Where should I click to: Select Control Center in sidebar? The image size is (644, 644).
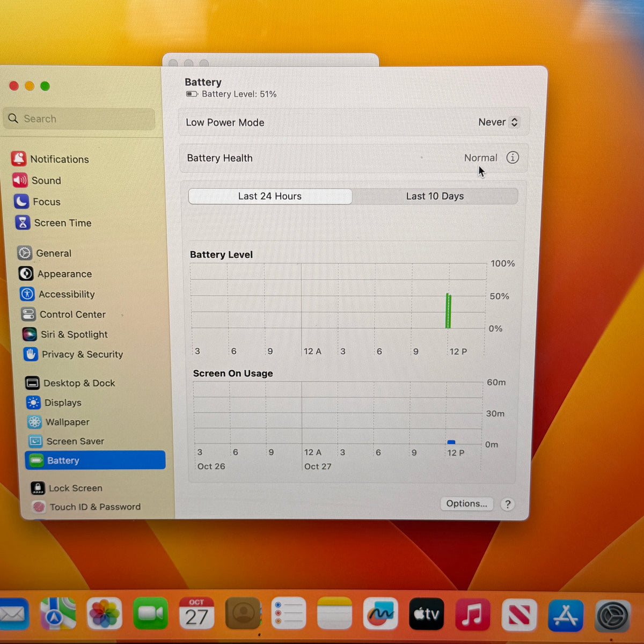point(63,314)
